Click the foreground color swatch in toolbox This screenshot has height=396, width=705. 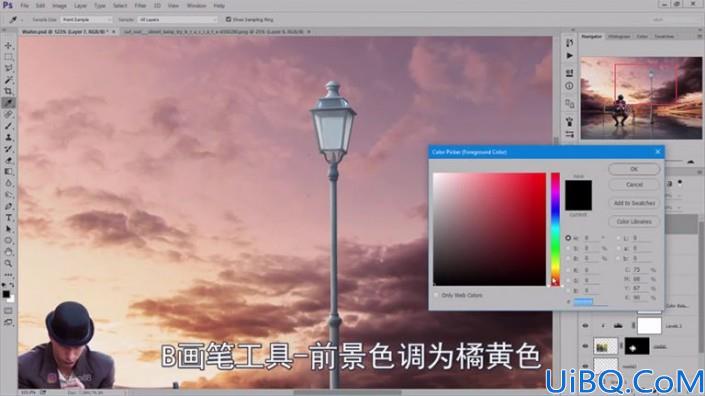[6, 294]
